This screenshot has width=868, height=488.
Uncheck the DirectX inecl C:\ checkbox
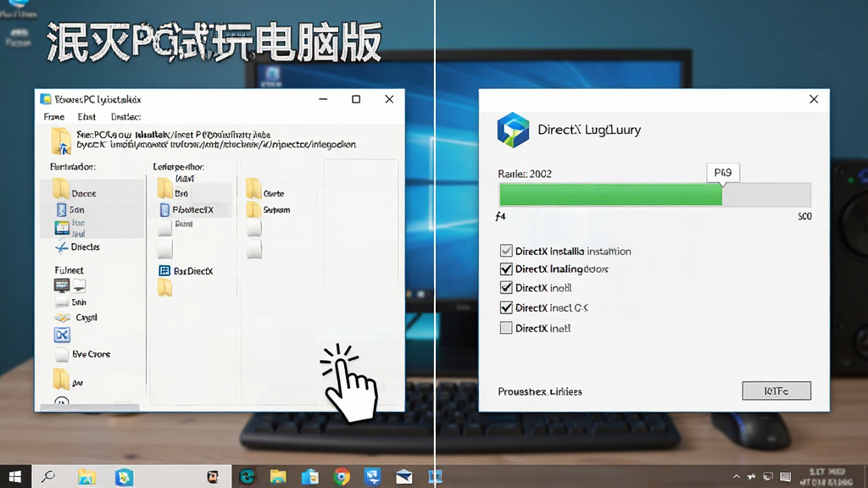(506, 308)
